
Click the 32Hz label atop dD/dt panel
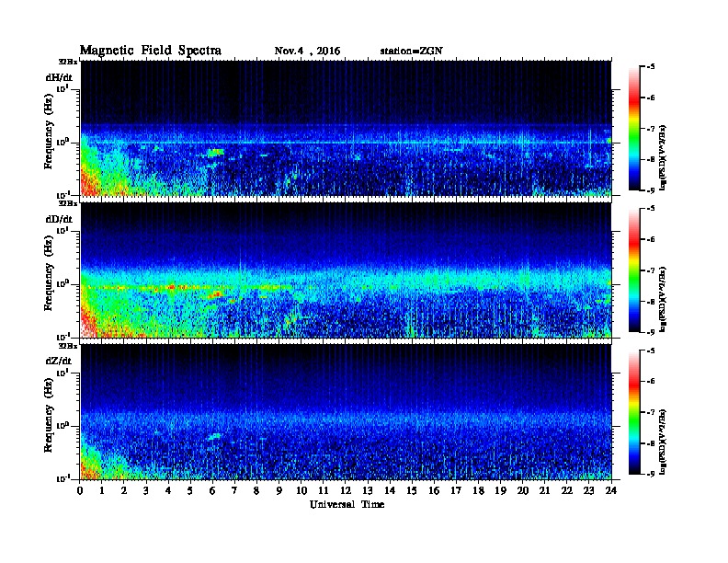click(67, 203)
